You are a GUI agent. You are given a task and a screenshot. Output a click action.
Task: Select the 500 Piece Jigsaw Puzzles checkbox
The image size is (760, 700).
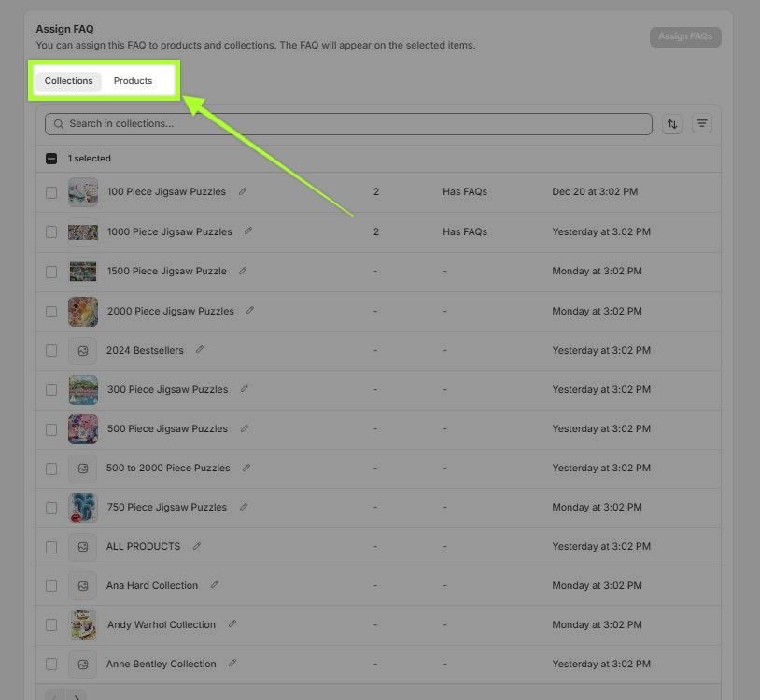tap(51, 429)
